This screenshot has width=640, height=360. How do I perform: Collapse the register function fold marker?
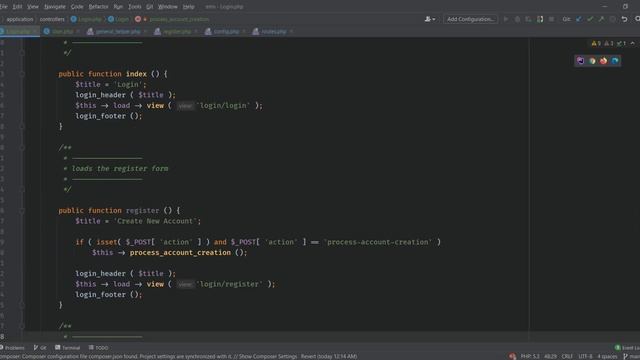[x=22, y=211]
